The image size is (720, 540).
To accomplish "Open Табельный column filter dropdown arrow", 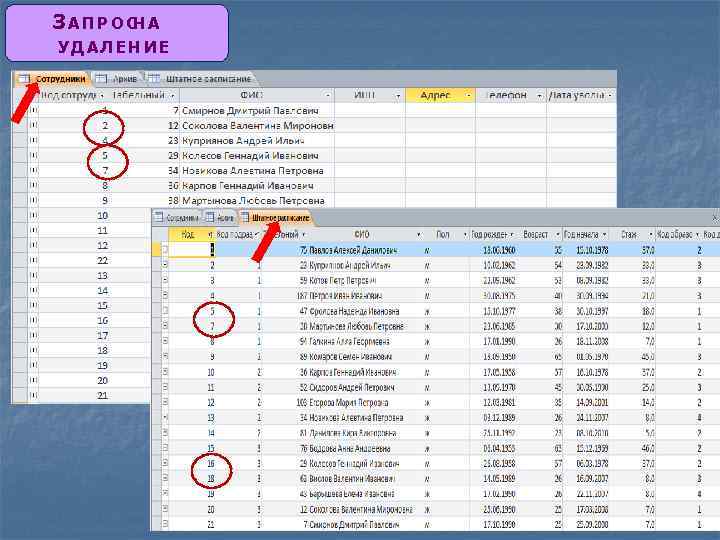I will [x=173, y=96].
